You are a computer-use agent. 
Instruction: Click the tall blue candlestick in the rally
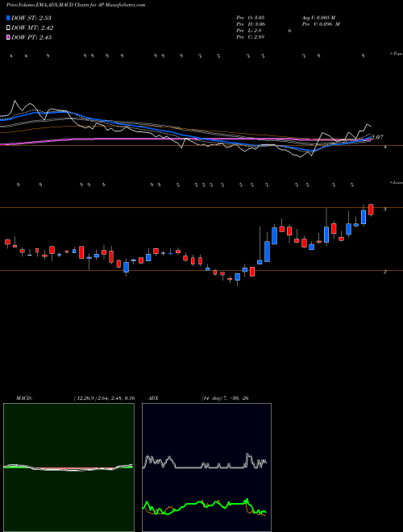click(267, 251)
